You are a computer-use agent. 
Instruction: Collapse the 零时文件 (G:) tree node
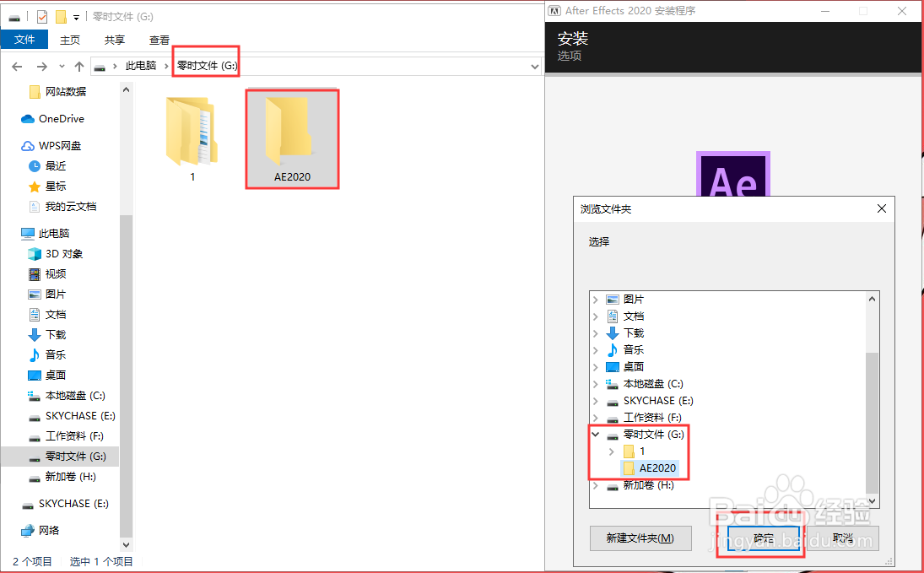pyautogui.click(x=597, y=434)
